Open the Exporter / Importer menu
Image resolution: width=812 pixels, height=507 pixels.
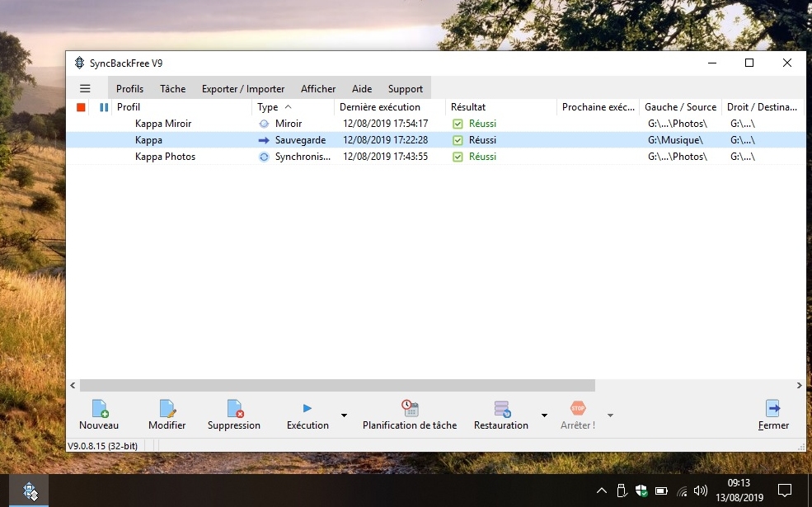(x=243, y=88)
